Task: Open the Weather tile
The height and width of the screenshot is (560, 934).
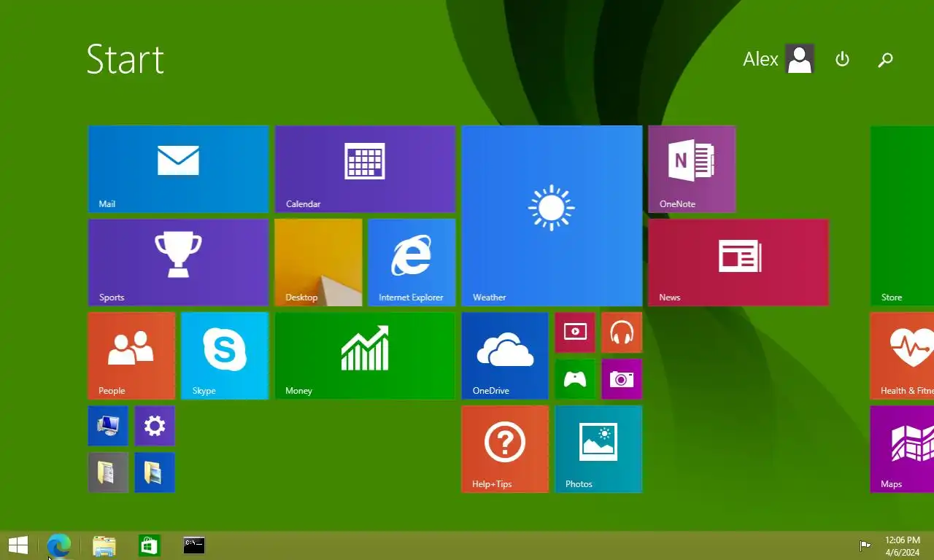Action: pos(552,216)
